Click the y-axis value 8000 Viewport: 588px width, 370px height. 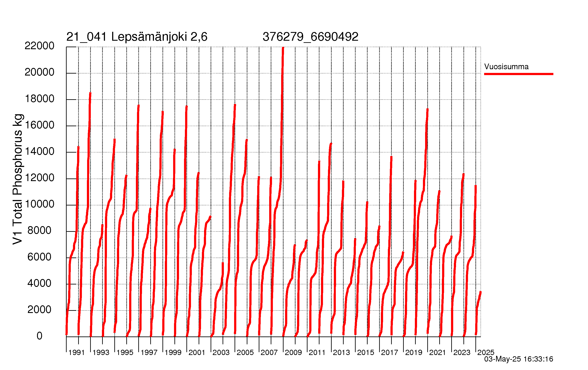[x=39, y=230]
